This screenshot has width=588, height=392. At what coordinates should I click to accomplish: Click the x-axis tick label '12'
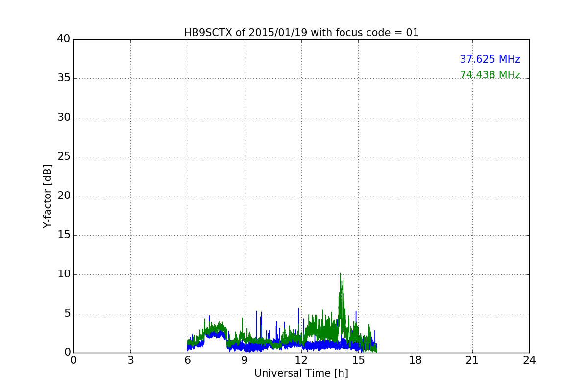pos(301,360)
